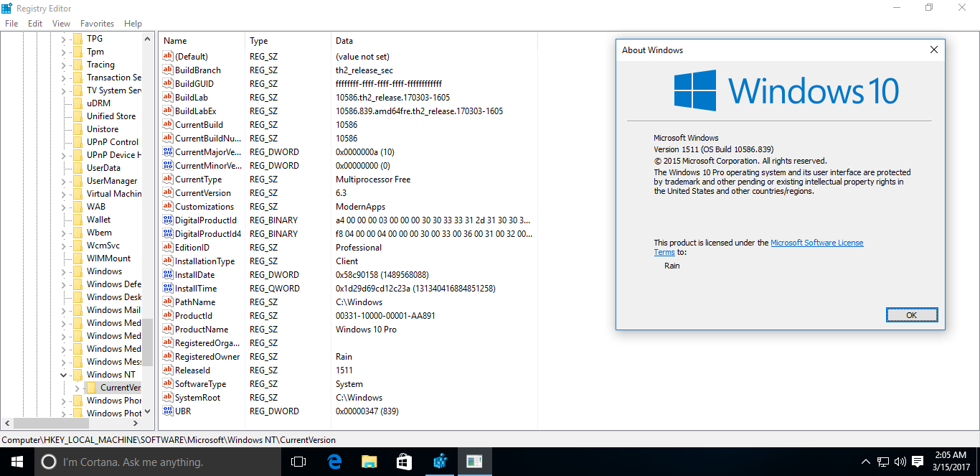Click the volume speaker tray icon

point(900,462)
